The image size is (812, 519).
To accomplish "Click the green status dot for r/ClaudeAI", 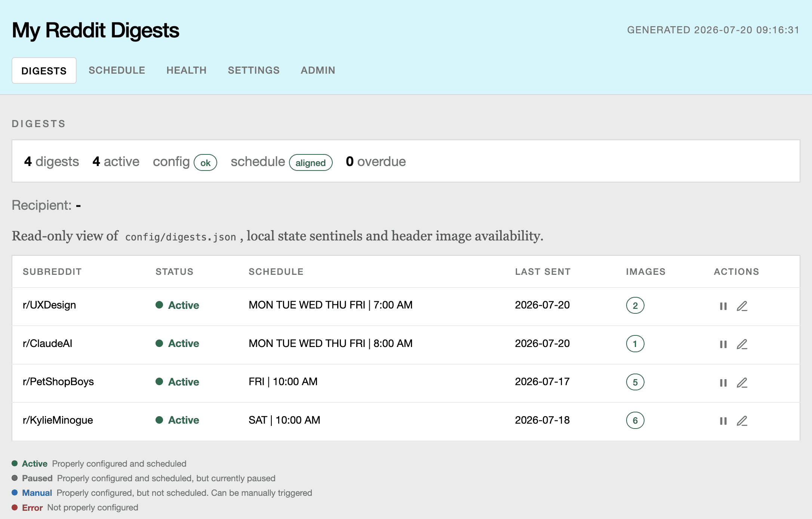I will tap(159, 343).
